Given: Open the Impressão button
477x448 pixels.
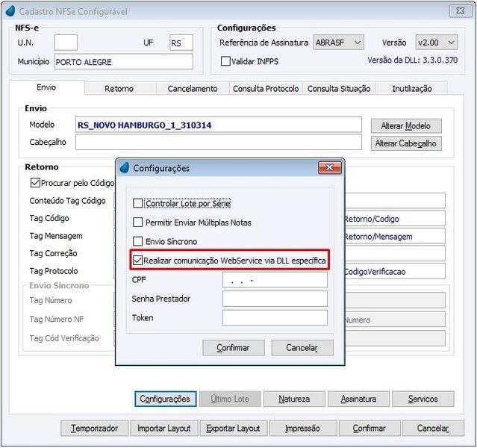Looking at the screenshot, I should [303, 428].
